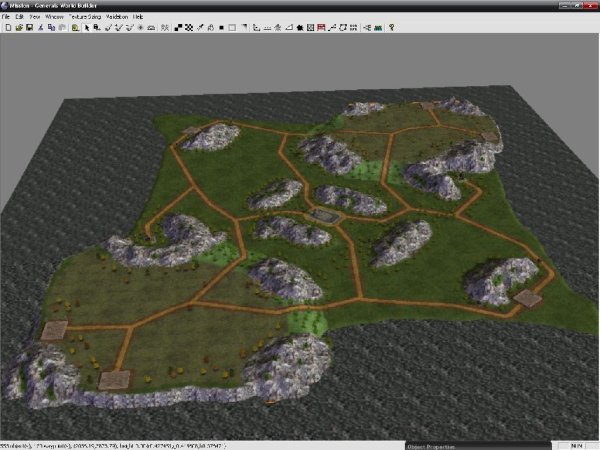Viewport: 600px width, 450px height.
Task: Click the question mark Help icon
Action: click(391, 27)
